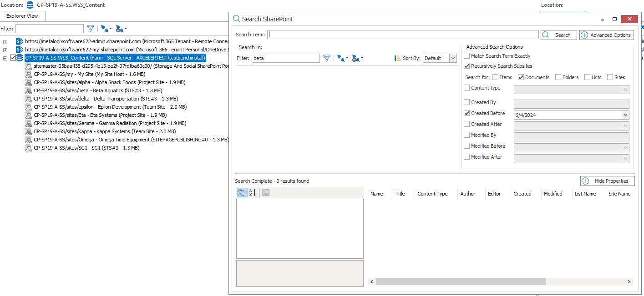
Task: Check the Folders search option
Action: point(558,77)
